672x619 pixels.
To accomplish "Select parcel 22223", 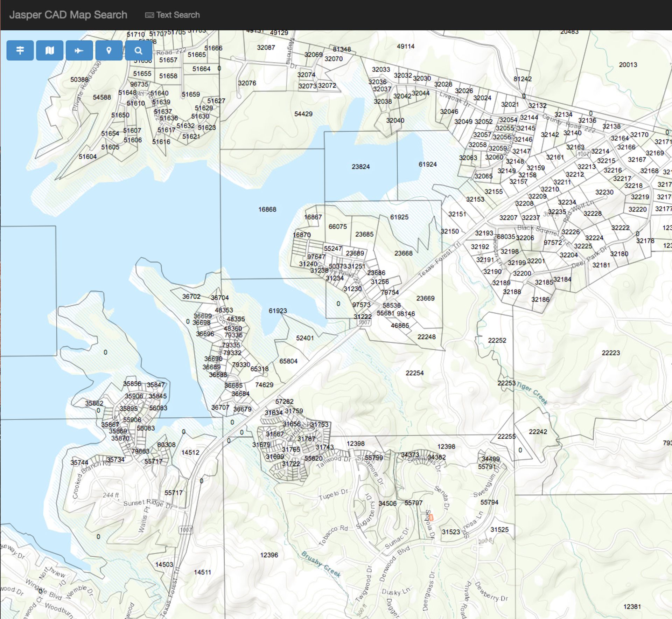I will pos(611,353).
